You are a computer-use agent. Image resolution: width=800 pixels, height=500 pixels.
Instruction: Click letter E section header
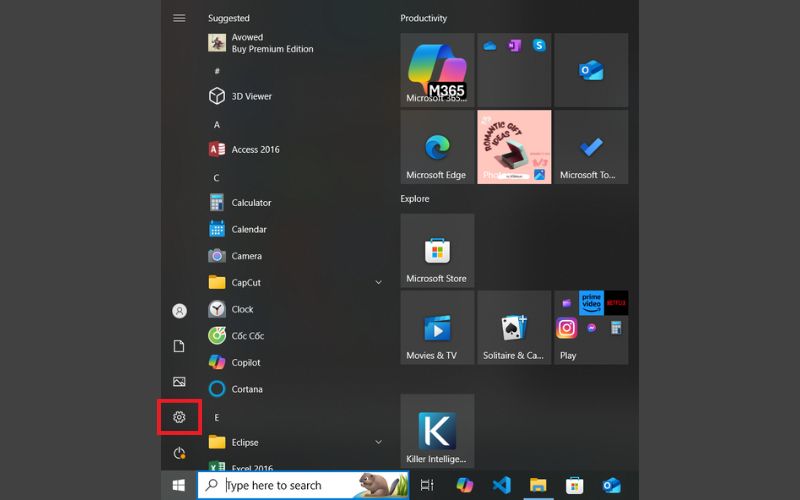[217, 417]
